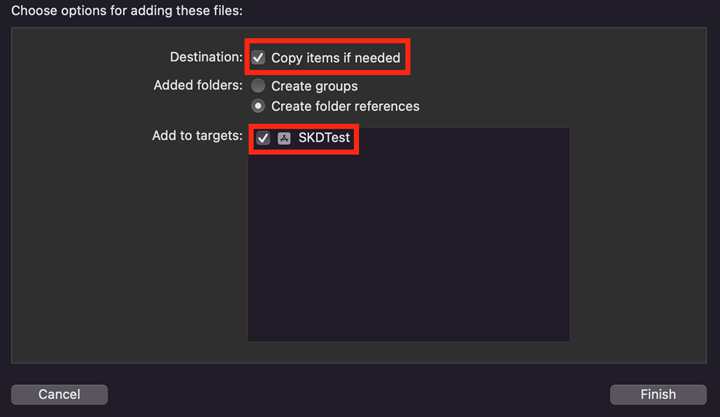Click the "Create groups" label text
Image resolution: width=720 pixels, height=417 pixels.
coord(314,86)
